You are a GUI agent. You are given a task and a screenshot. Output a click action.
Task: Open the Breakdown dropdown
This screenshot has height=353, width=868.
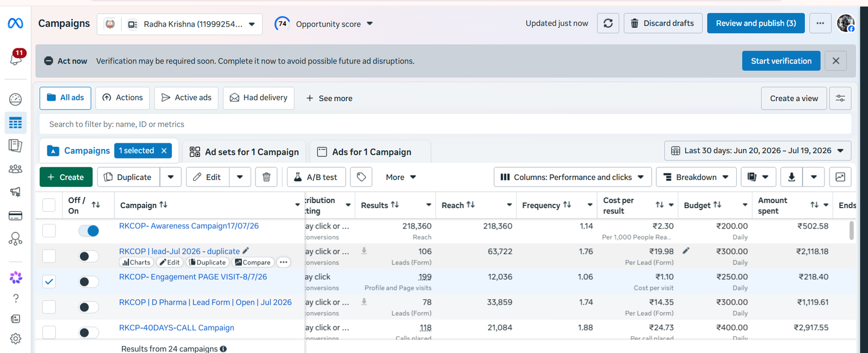(x=696, y=177)
